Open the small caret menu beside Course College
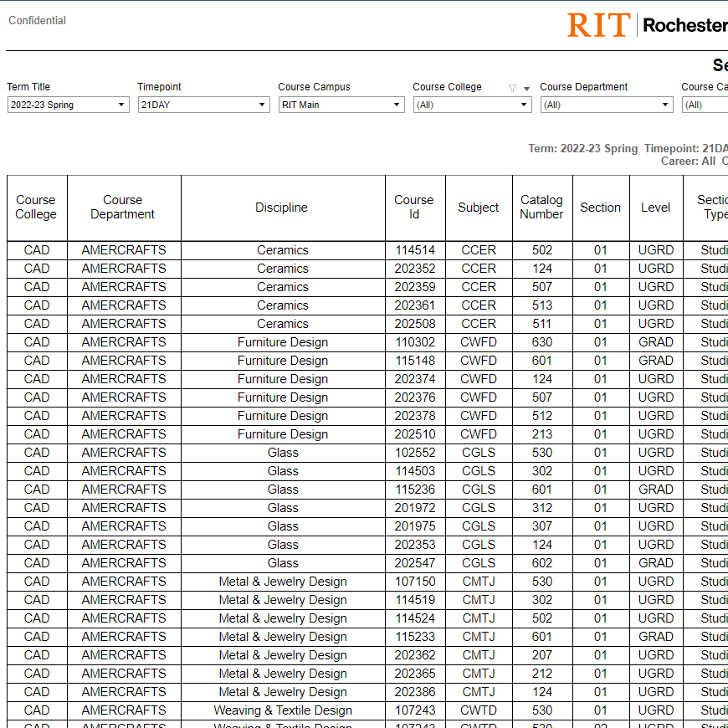728x728 pixels. [x=526, y=89]
